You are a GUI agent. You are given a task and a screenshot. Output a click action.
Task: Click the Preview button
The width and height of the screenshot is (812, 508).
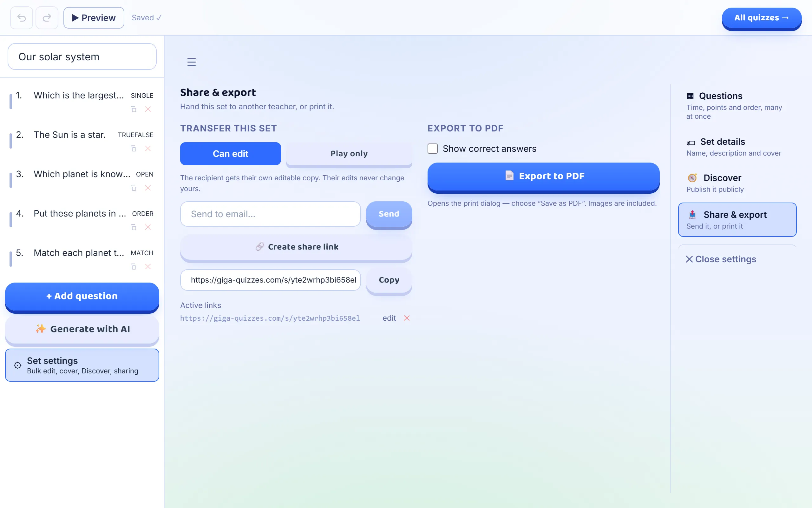point(94,18)
